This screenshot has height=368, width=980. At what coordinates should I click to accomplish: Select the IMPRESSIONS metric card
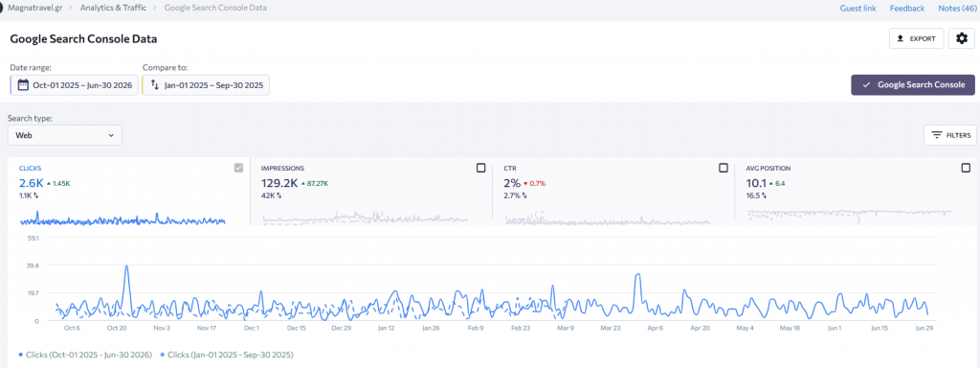click(371, 191)
